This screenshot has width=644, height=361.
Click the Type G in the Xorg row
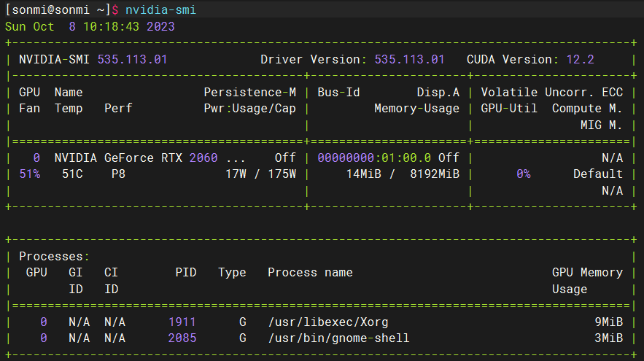(x=243, y=322)
